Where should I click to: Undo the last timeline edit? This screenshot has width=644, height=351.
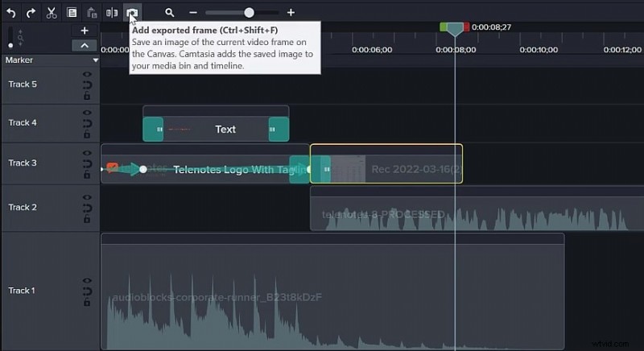click(11, 13)
